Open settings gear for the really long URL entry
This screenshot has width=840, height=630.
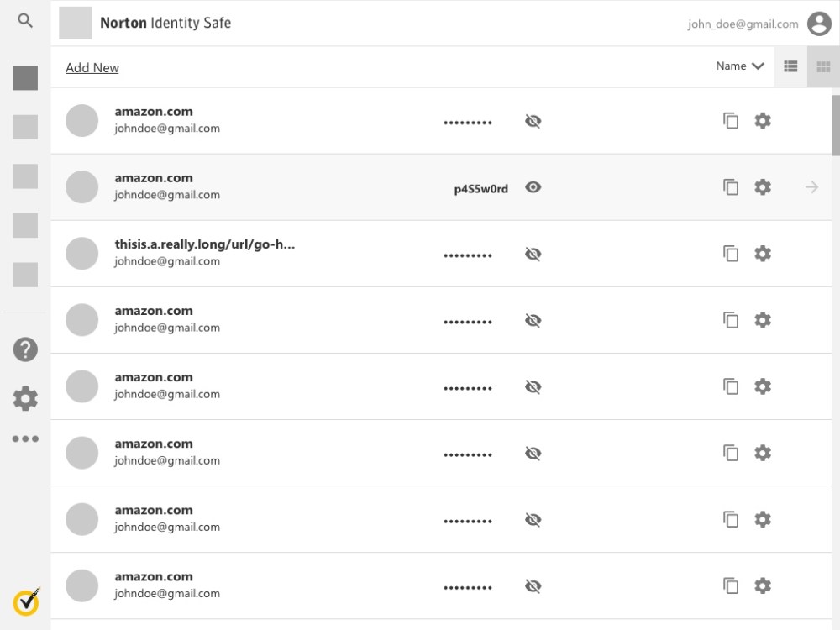tap(763, 254)
